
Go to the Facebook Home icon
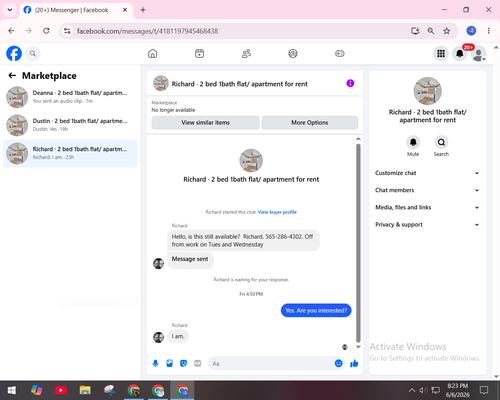point(153,53)
